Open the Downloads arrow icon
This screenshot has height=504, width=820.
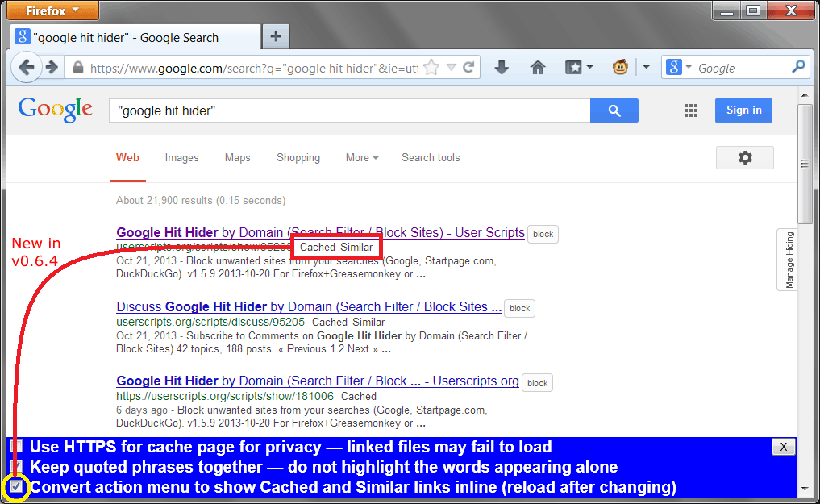(x=502, y=68)
